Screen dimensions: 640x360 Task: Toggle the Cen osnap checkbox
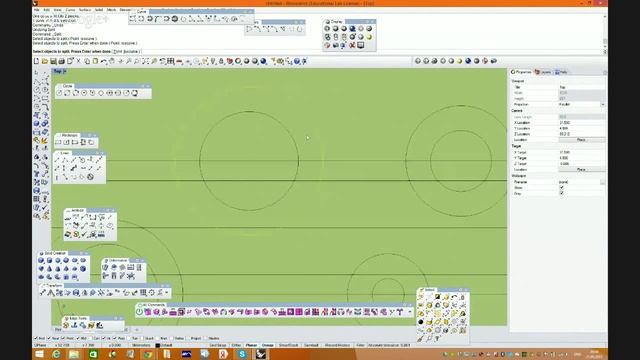(91, 338)
